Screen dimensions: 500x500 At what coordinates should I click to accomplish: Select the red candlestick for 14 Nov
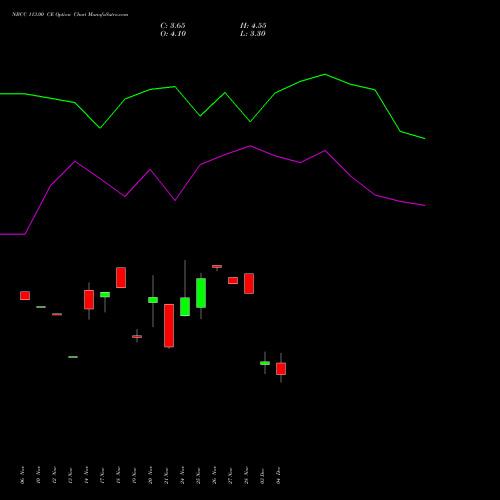[89, 300]
